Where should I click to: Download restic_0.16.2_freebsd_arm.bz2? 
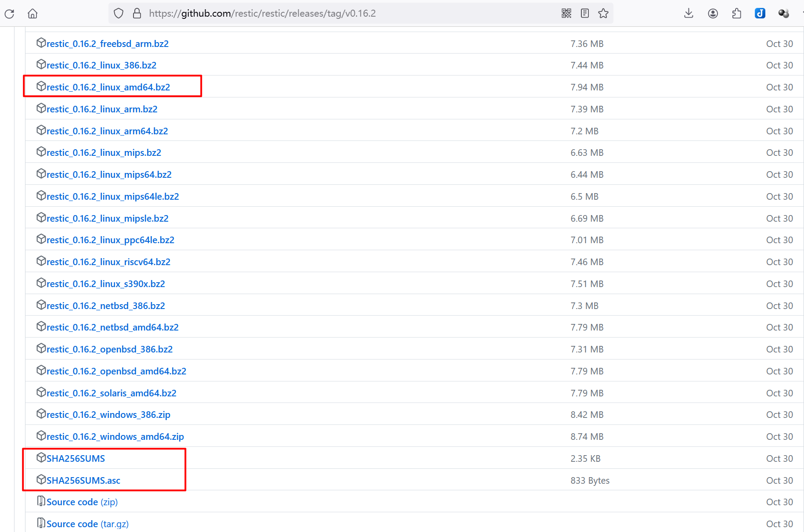click(x=108, y=44)
